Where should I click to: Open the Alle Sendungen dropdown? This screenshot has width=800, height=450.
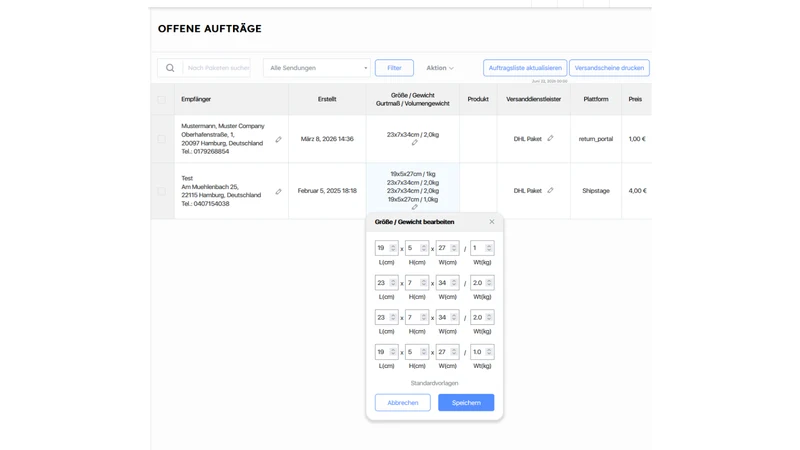point(317,68)
